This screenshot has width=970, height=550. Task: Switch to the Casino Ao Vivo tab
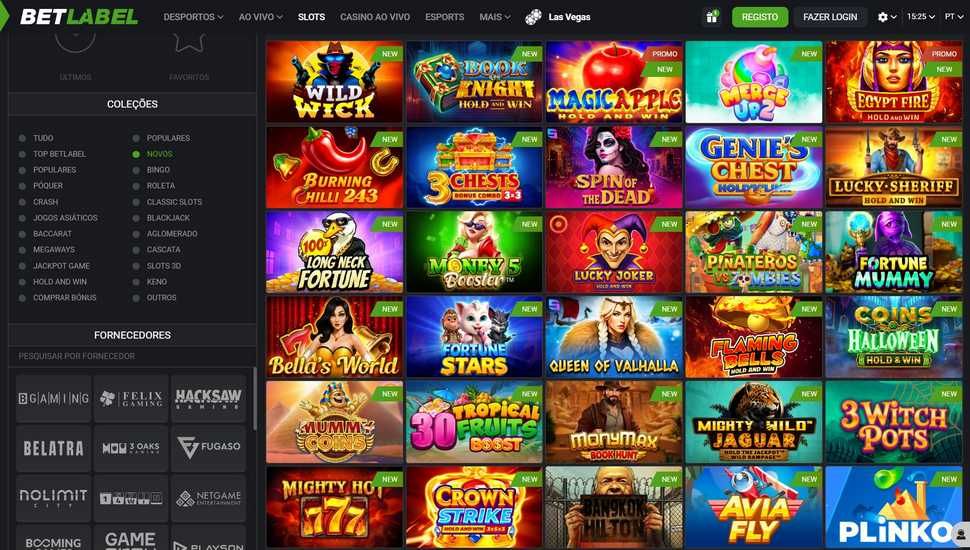coord(375,17)
